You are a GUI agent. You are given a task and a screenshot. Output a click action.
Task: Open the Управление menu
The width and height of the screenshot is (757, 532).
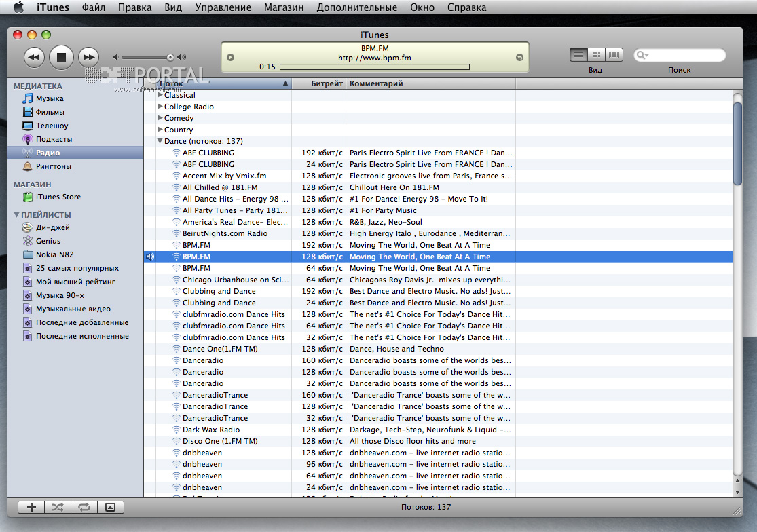[x=223, y=7]
